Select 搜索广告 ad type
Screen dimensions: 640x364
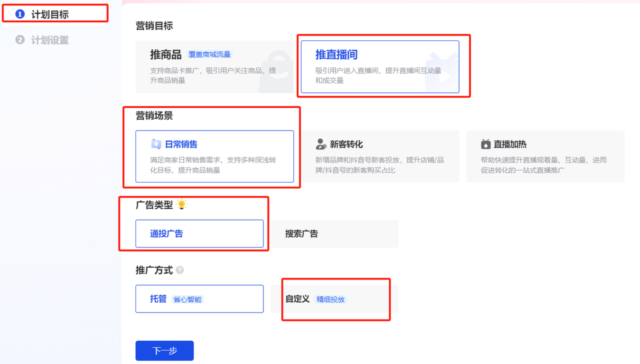335,233
